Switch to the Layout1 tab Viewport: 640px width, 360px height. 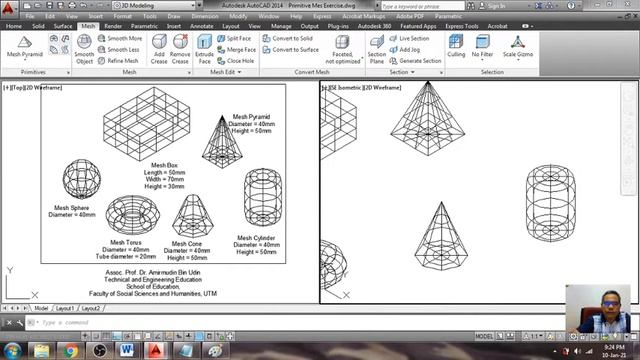64,308
